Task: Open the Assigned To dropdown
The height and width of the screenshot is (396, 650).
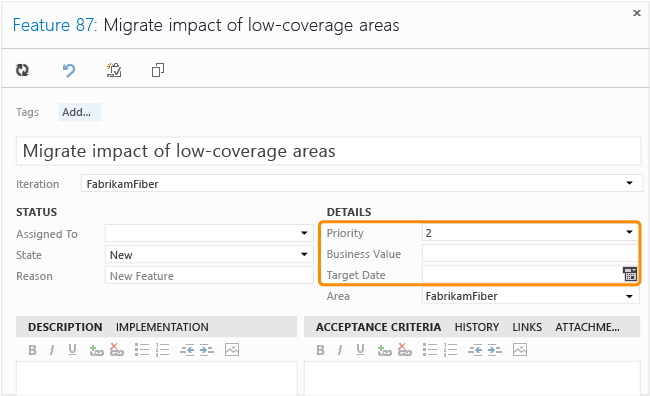Action: point(304,233)
